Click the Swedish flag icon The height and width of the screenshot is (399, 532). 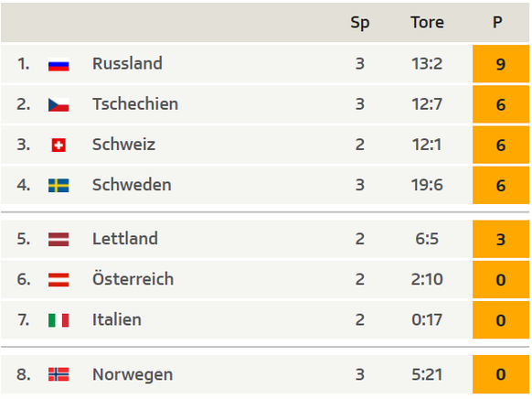click(x=59, y=186)
